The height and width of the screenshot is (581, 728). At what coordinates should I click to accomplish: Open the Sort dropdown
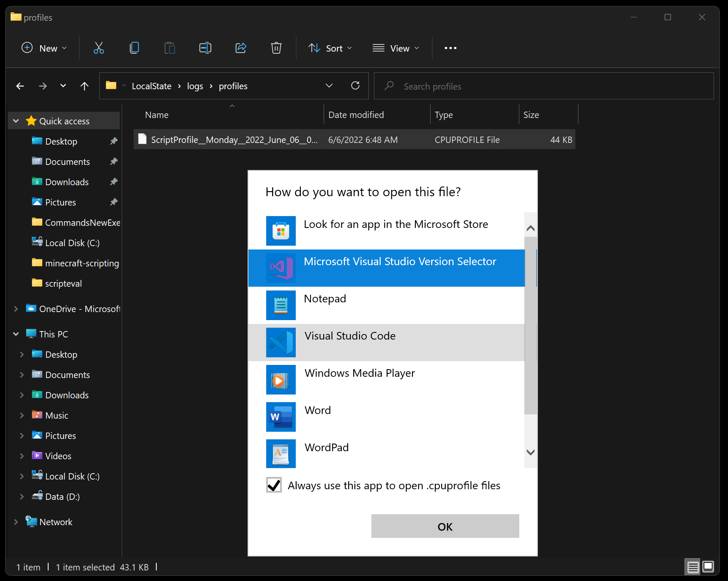331,48
